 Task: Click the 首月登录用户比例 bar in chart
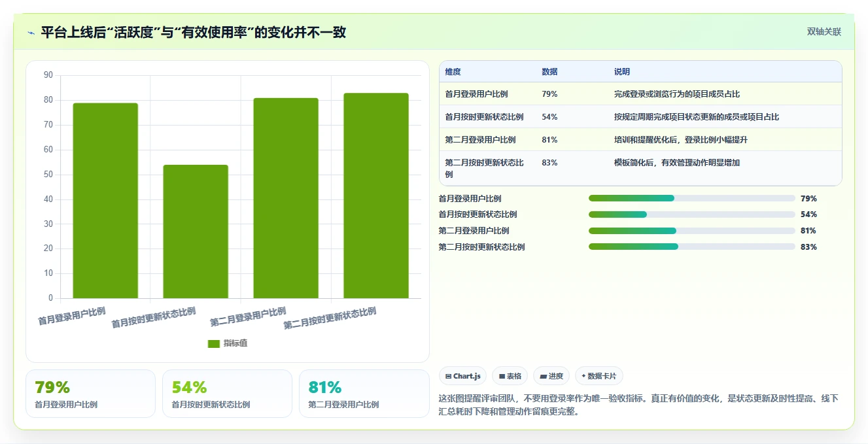pyautogui.click(x=105, y=201)
